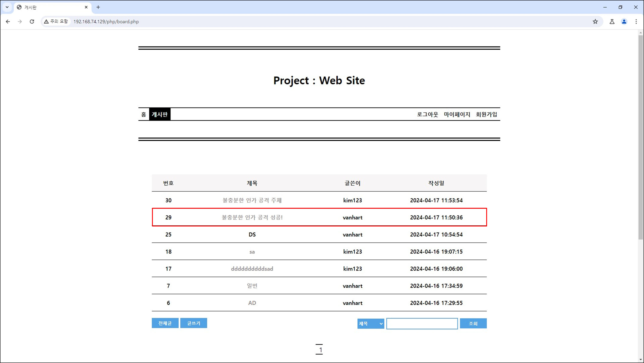Open the Chrome three-dot menu
644x363 pixels.
point(636,21)
